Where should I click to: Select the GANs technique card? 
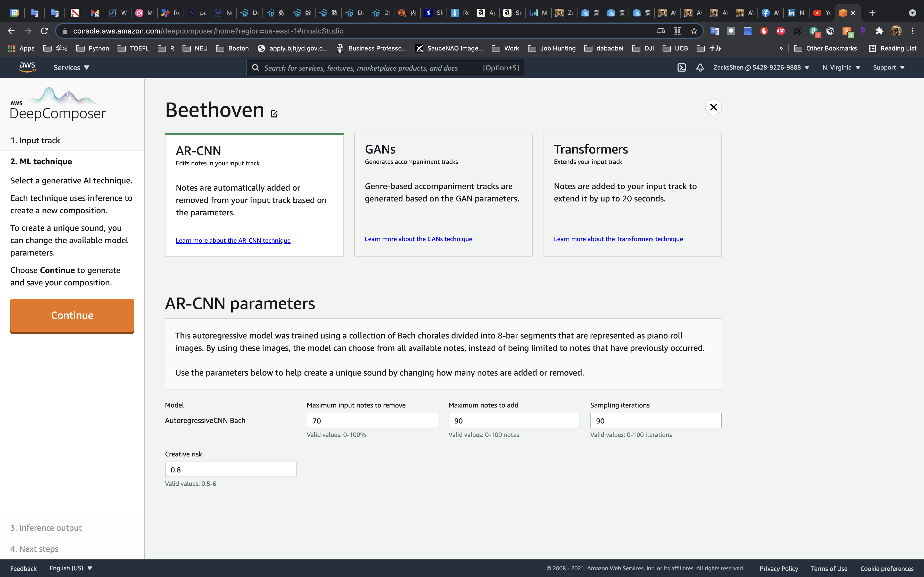click(x=443, y=194)
